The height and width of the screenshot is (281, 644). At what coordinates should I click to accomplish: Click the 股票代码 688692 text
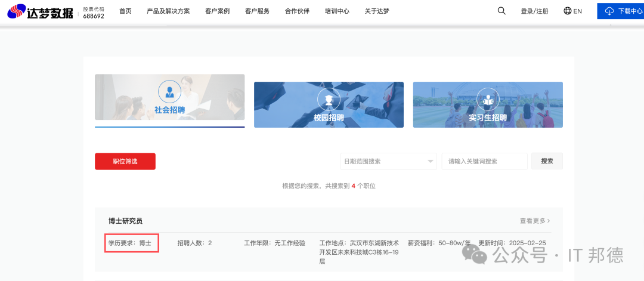(93, 13)
